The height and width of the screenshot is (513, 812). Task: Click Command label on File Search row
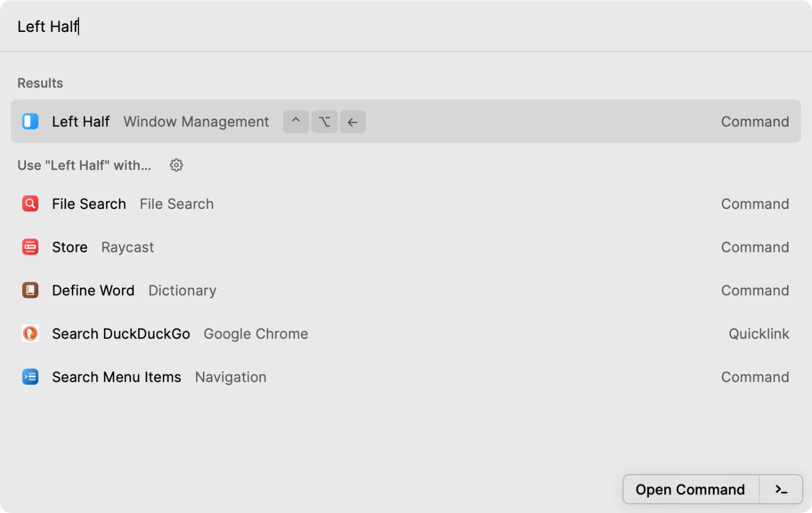pos(755,204)
